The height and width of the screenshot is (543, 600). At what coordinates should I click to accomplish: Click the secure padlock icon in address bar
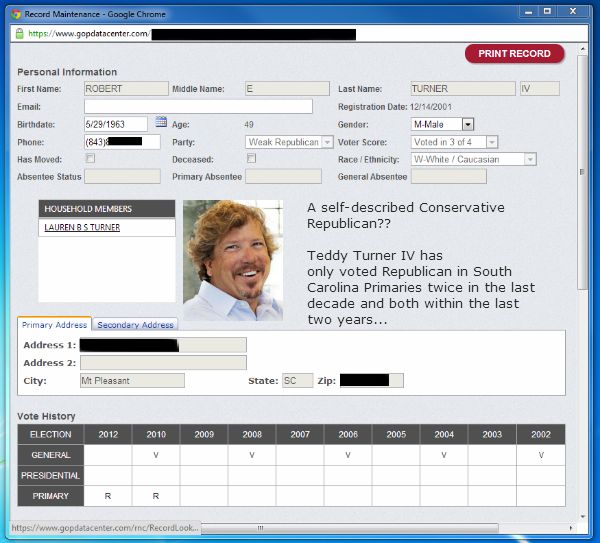19,34
